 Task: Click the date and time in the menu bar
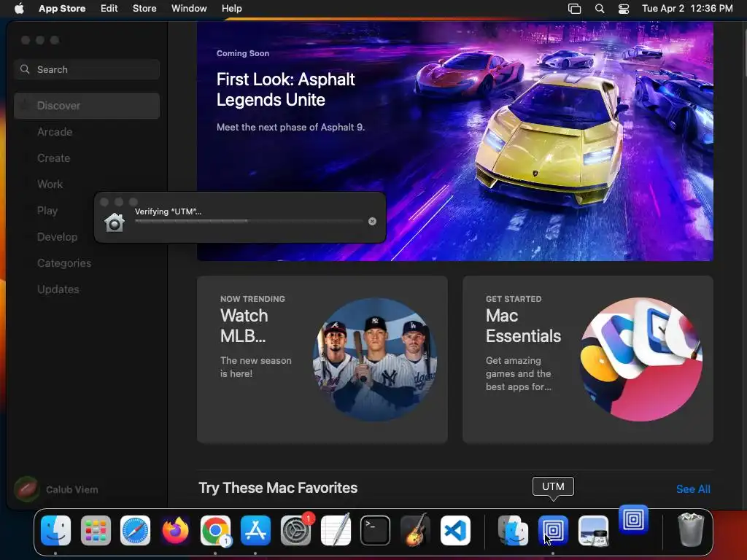pyautogui.click(x=687, y=9)
